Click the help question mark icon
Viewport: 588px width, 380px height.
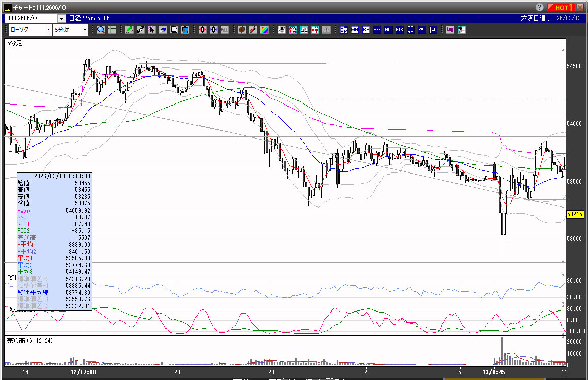pyautogui.click(x=540, y=7)
